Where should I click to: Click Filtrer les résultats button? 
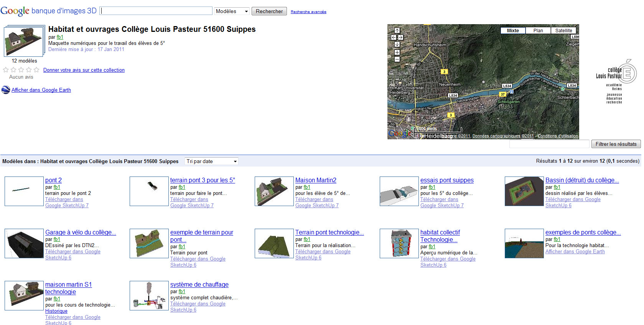pyautogui.click(x=616, y=144)
